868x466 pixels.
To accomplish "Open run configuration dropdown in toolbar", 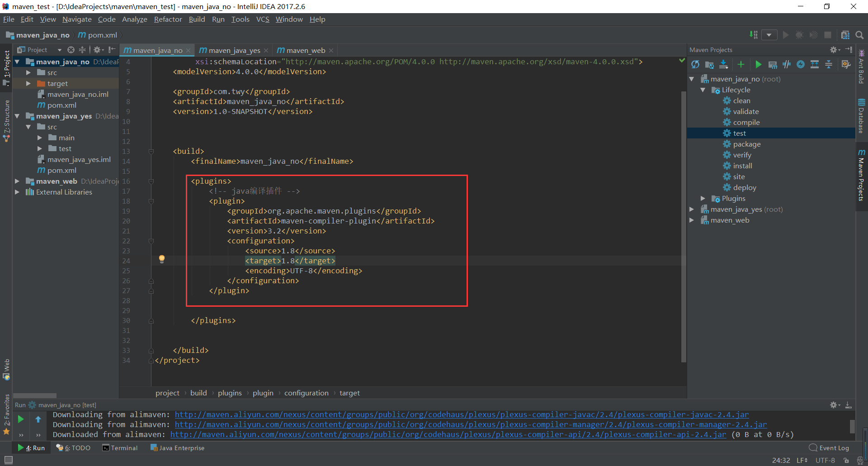I will coord(769,35).
